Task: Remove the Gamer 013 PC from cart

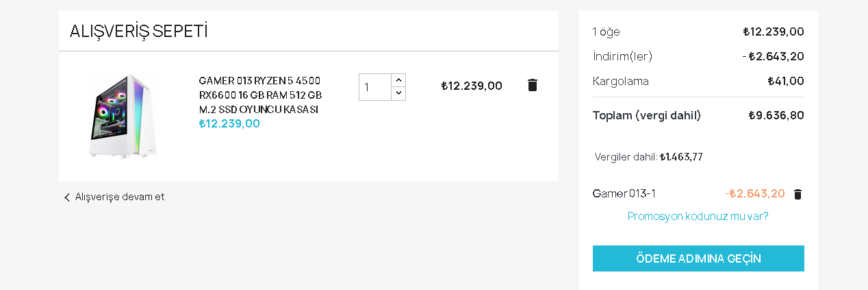Action: coord(533,85)
